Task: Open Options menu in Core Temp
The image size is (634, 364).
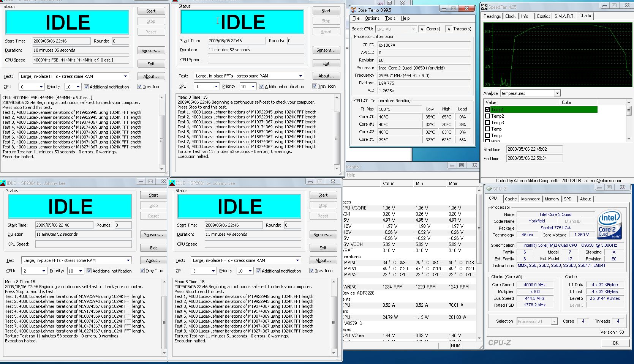Action: pos(372,18)
